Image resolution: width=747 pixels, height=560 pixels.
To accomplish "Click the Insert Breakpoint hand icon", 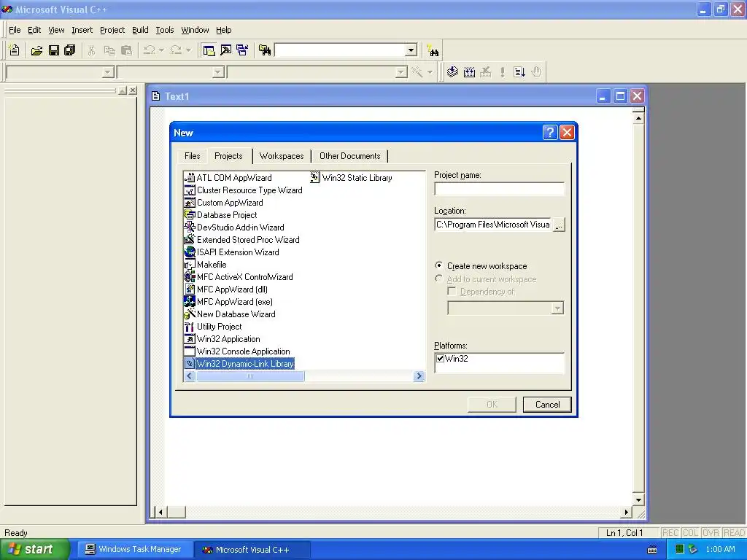I will 536,72.
